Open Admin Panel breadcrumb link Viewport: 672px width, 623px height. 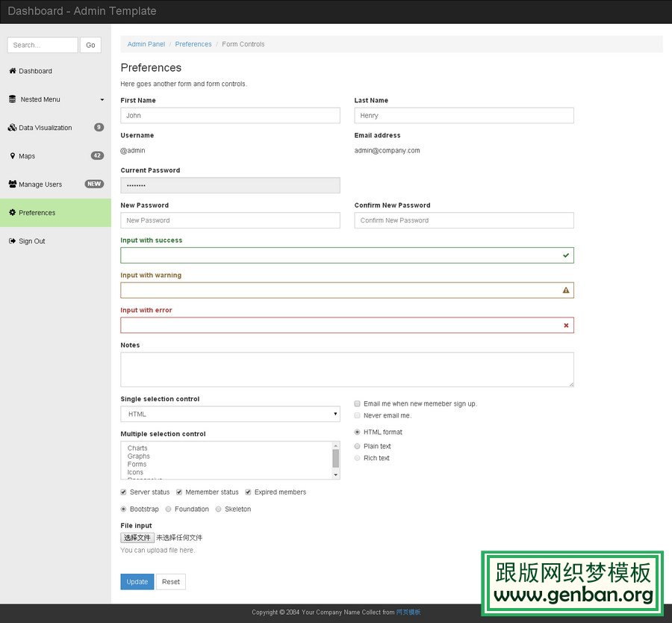pyautogui.click(x=146, y=44)
